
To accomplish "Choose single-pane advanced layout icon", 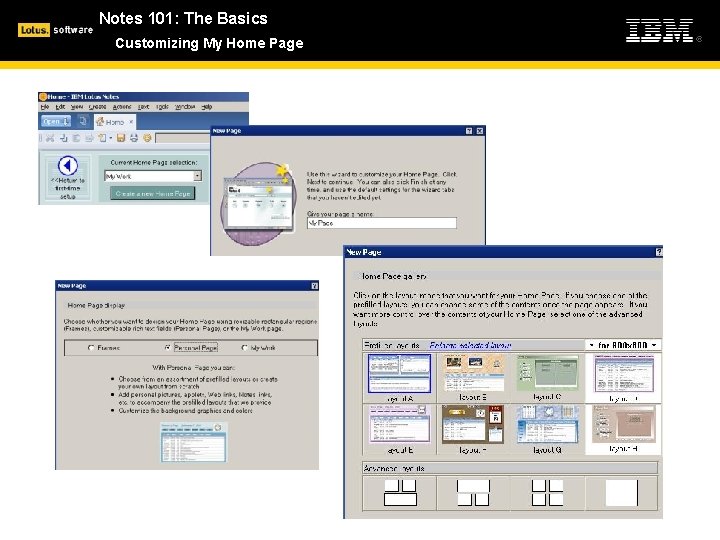I will [622, 493].
